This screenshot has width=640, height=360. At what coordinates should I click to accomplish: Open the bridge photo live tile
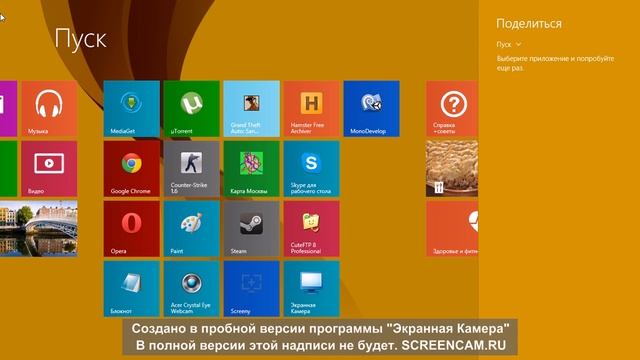[x=38, y=229]
